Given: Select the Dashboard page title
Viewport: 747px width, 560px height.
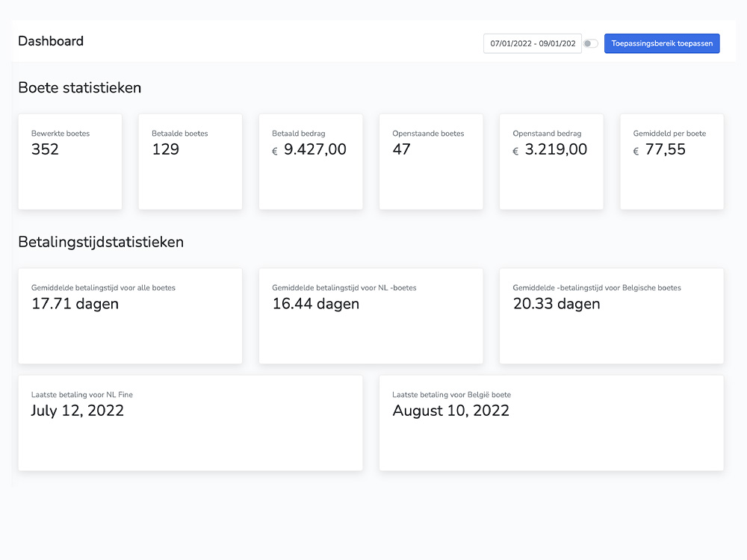Looking at the screenshot, I should [51, 41].
